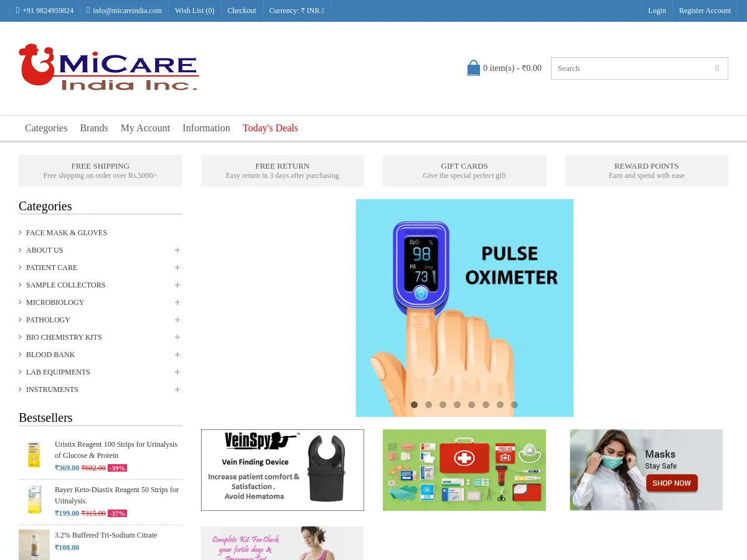
Task: Open the Information menu
Action: click(206, 128)
